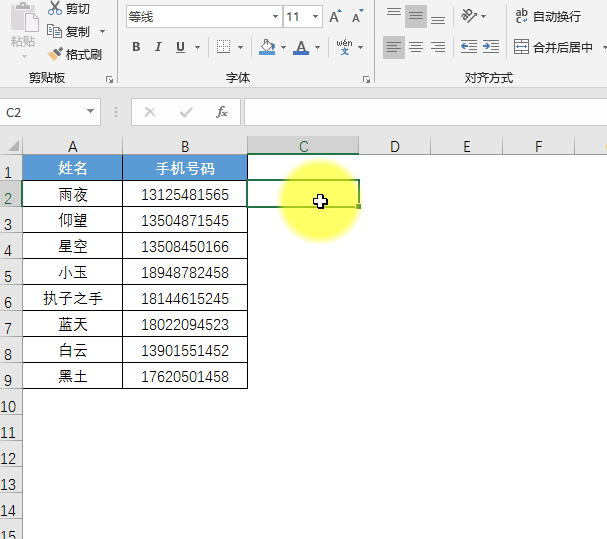
Task: Click the Borders icon
Action: [x=223, y=47]
